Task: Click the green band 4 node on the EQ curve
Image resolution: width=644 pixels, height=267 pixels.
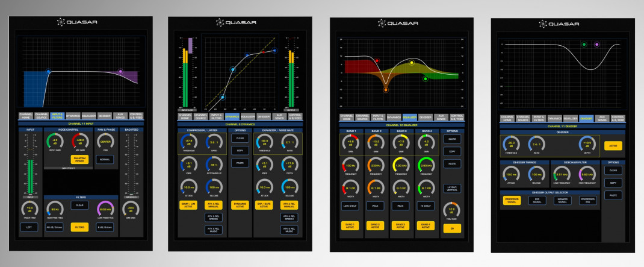Action: tap(426, 78)
